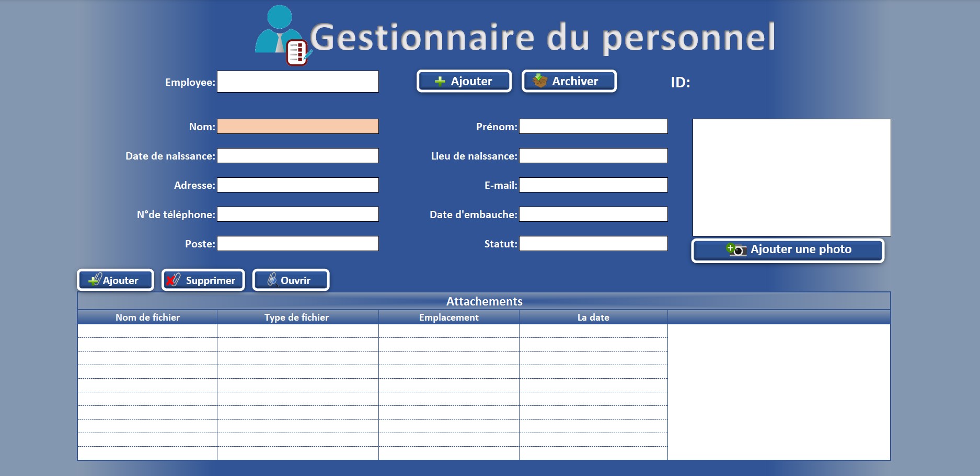
Task: Click the Gestionnaire du personnel title
Action: coord(543,38)
